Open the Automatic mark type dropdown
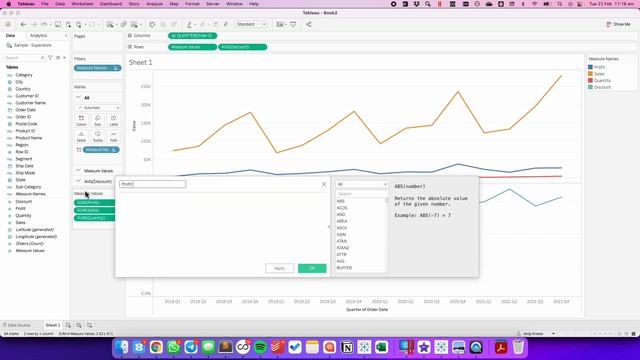The height and width of the screenshot is (360, 640). click(98, 108)
